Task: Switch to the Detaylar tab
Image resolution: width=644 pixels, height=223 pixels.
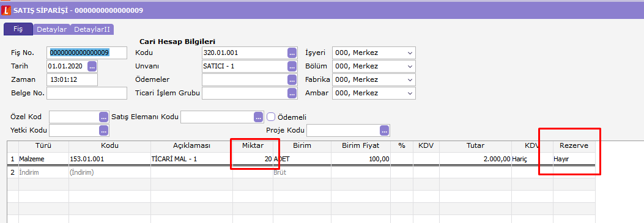Action: (x=52, y=29)
